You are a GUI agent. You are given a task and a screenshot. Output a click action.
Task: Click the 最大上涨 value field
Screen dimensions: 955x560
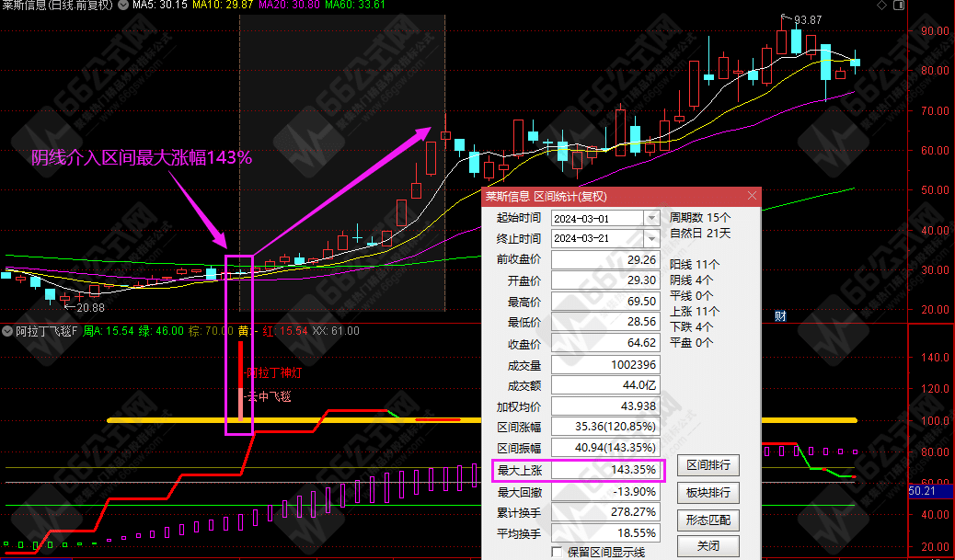click(x=605, y=470)
